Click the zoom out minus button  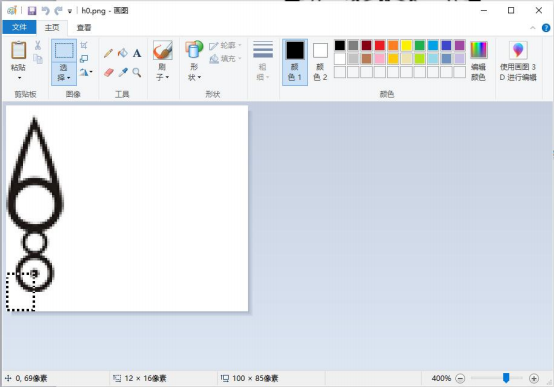pyautogui.click(x=460, y=379)
